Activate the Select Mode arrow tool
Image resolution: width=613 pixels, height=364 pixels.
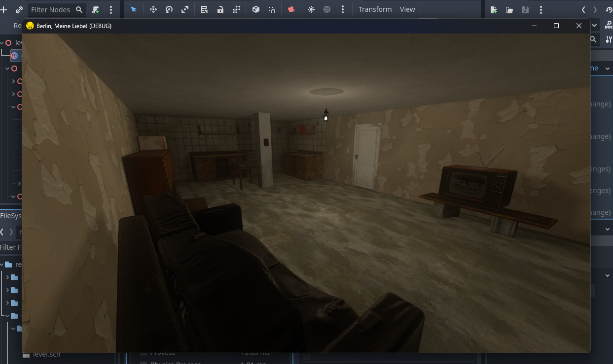tap(133, 9)
